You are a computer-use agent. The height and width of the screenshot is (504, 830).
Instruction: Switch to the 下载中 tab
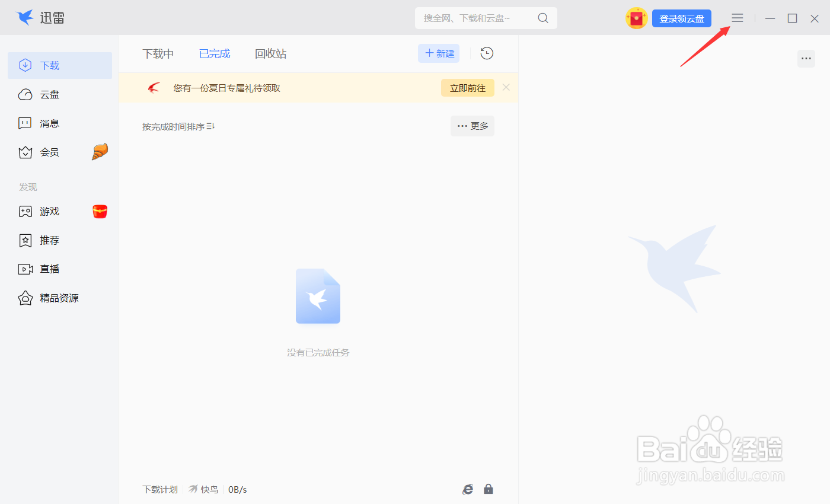[158, 53]
